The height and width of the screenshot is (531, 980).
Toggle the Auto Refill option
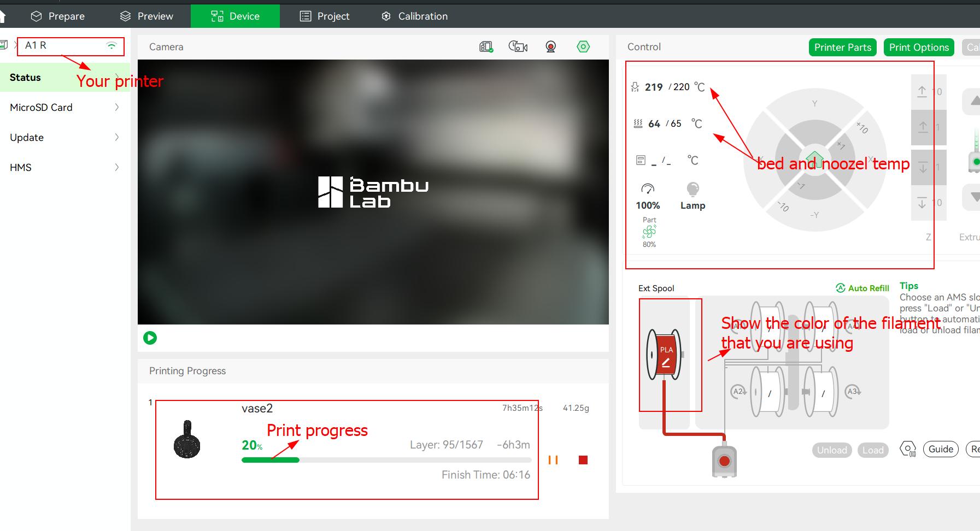pyautogui.click(x=862, y=288)
